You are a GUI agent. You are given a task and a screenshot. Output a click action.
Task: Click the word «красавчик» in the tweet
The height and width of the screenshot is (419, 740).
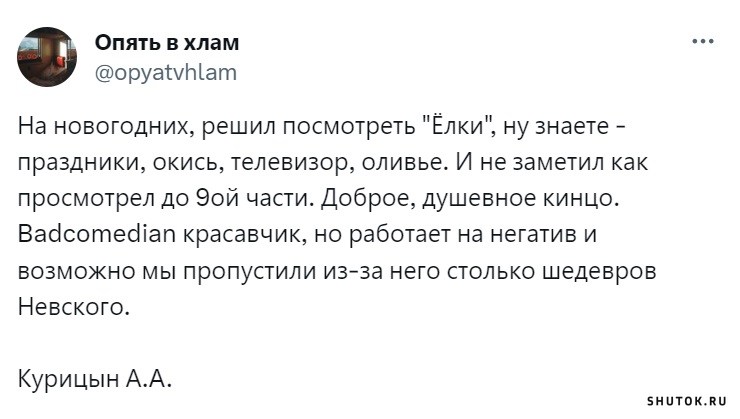[x=244, y=235]
